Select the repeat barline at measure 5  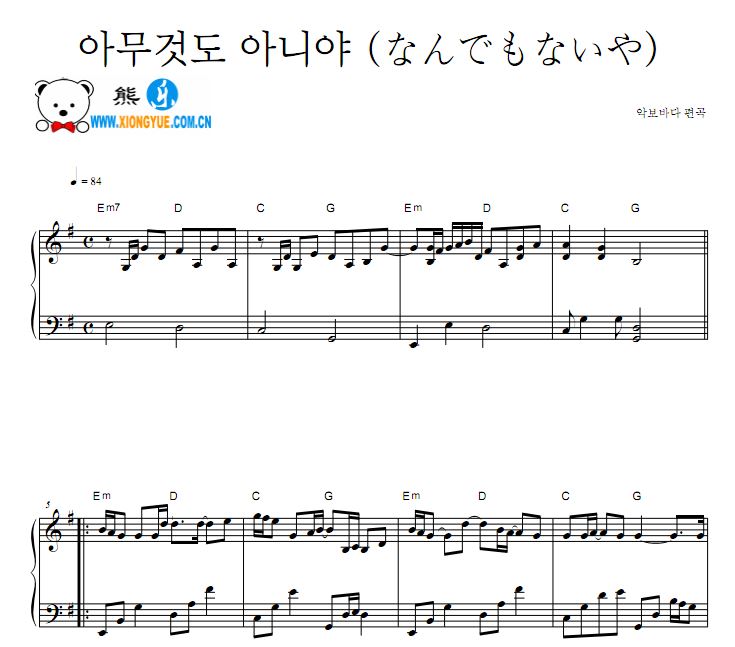tap(82, 572)
